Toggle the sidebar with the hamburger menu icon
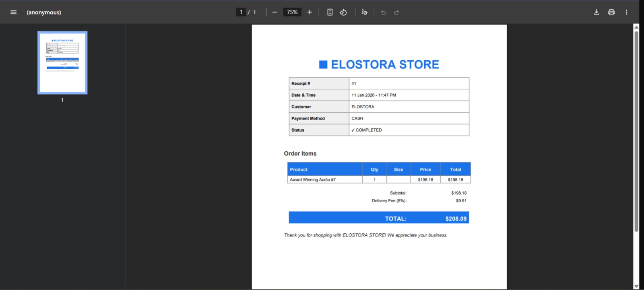Viewport: 644px width, 290px height. point(13,12)
